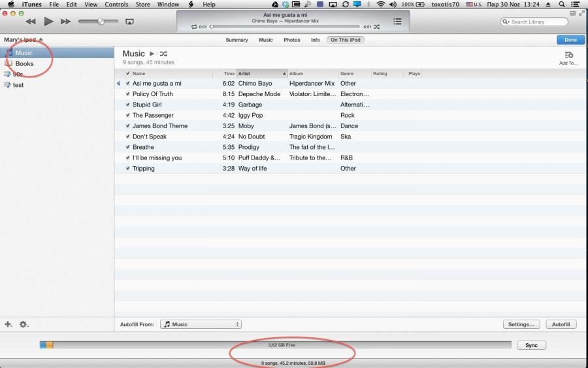Sort by the Time column header
This screenshot has height=368, width=588.
[225, 73]
